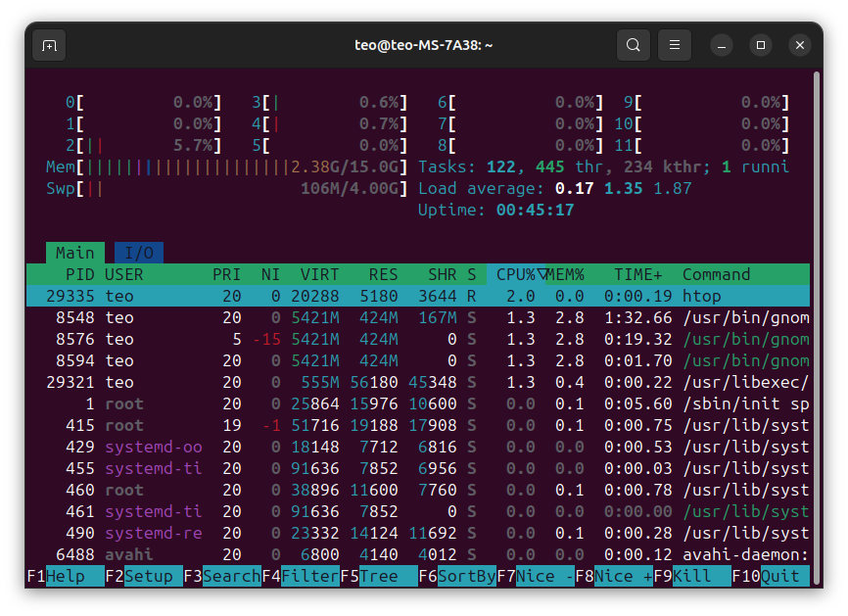This screenshot has width=848, height=616.
Task: Close the terminal window
Action: tap(800, 45)
